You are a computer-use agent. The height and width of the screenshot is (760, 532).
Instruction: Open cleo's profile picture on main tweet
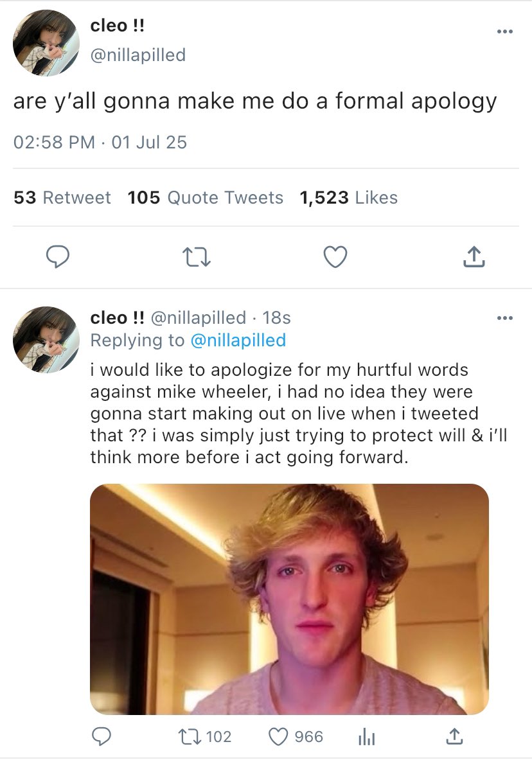tap(46, 43)
